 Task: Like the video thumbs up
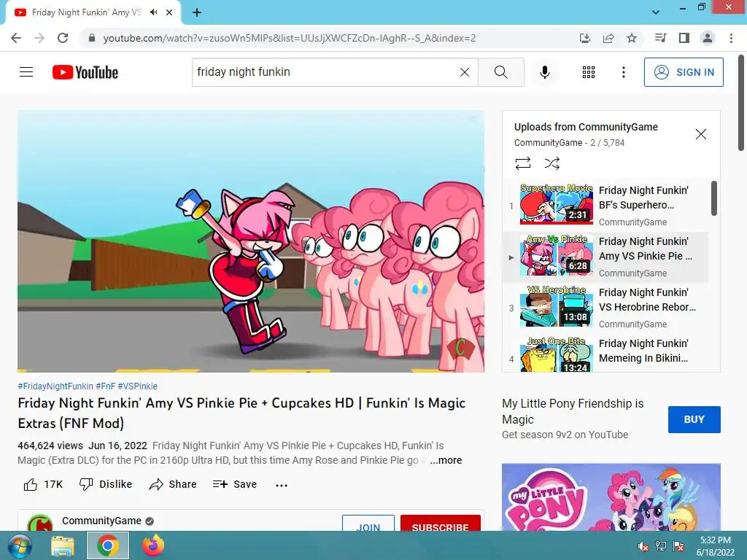[x=43, y=484]
